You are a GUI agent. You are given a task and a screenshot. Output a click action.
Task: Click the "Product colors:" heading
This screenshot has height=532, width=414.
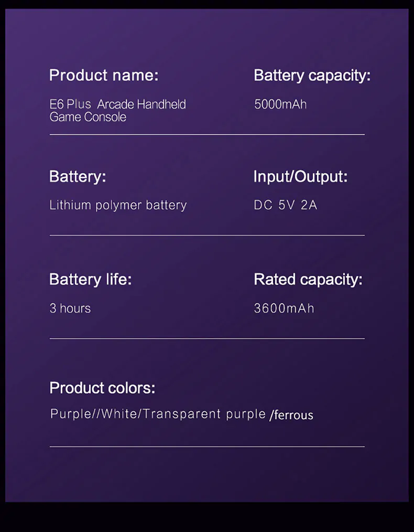102,388
